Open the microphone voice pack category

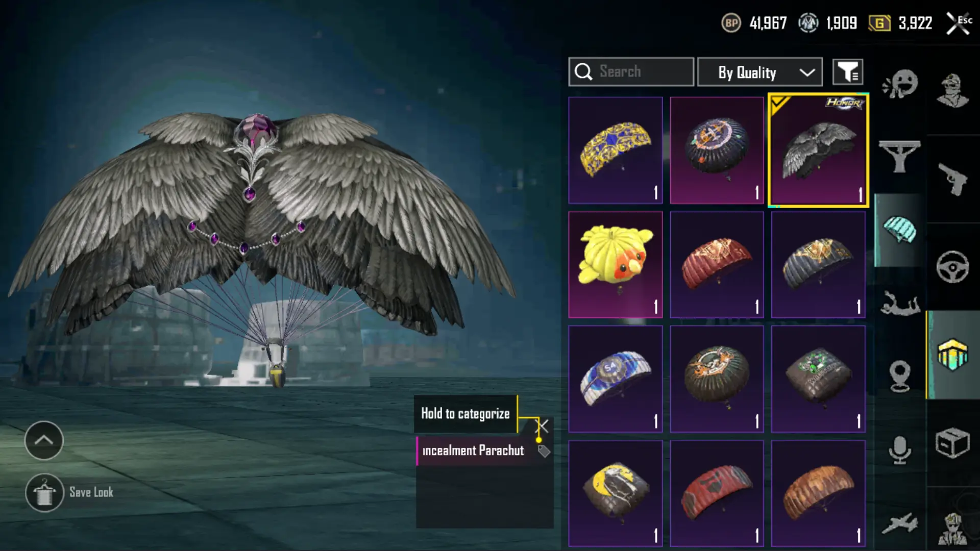point(900,450)
